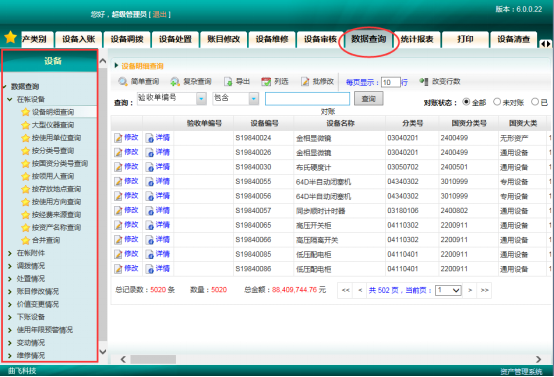Click the 退出 logout link

tap(159, 14)
